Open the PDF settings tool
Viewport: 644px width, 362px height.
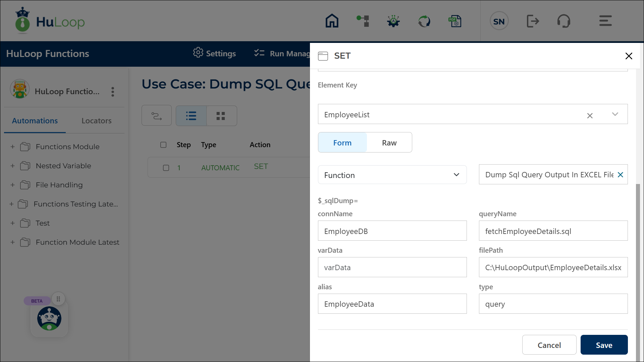pyautogui.click(x=455, y=21)
